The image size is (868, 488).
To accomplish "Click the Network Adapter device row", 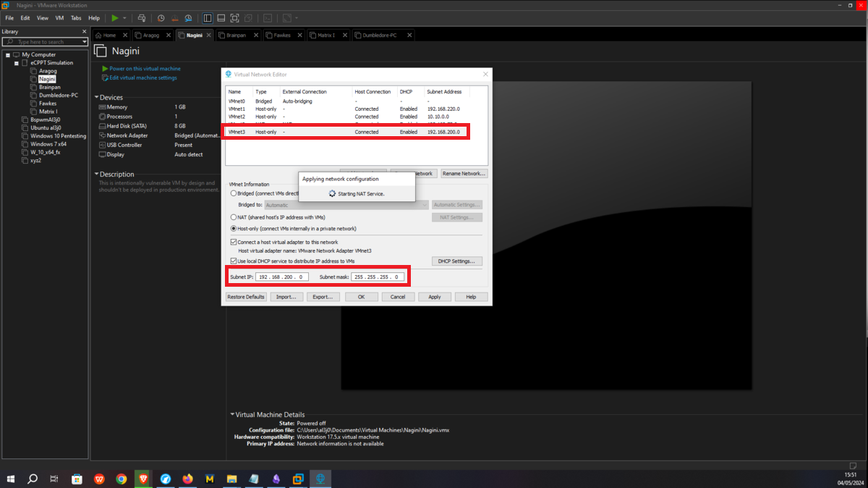I will coord(159,135).
